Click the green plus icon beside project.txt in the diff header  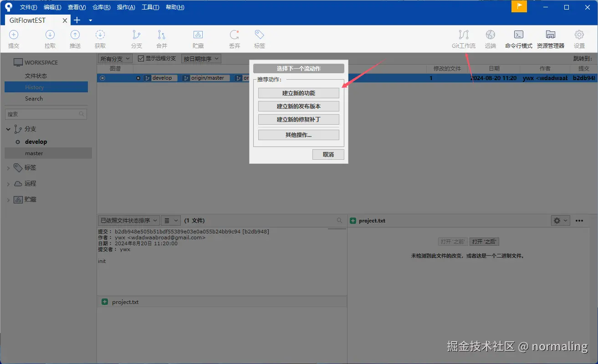coord(353,221)
